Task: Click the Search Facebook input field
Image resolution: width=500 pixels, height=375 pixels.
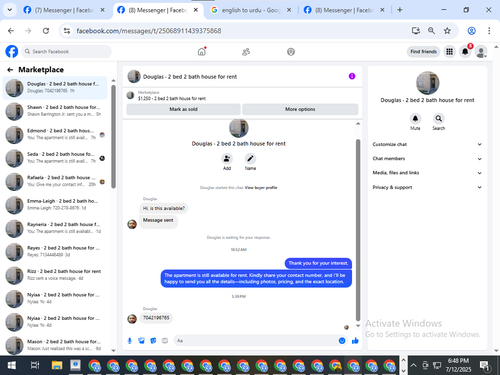Action: (67, 52)
